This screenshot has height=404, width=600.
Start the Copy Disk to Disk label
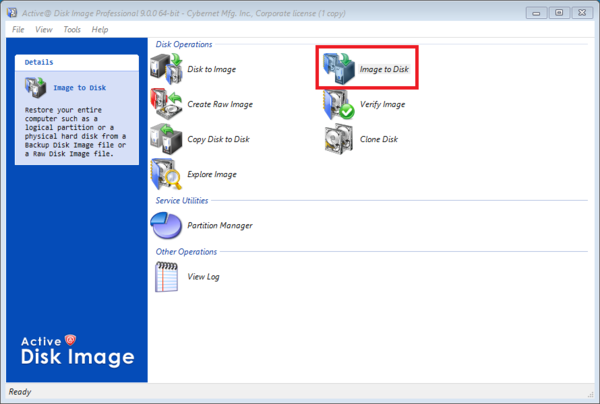(x=218, y=139)
